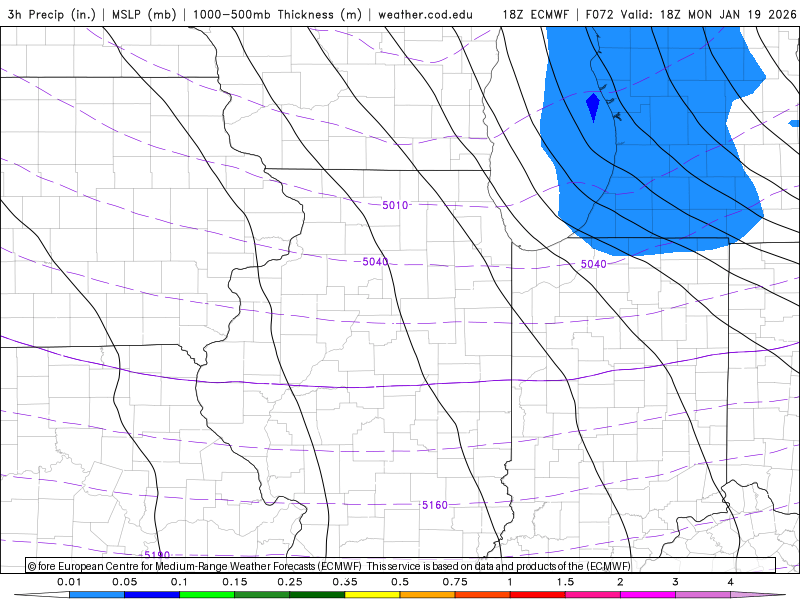Pick the magenta 2–3 colorbar swatch
The height and width of the screenshot is (600, 800).
click(x=648, y=595)
